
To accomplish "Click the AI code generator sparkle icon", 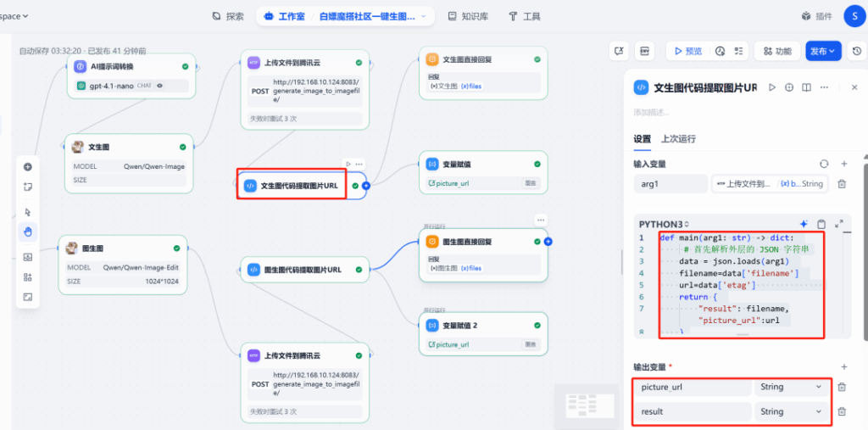I will coord(804,224).
